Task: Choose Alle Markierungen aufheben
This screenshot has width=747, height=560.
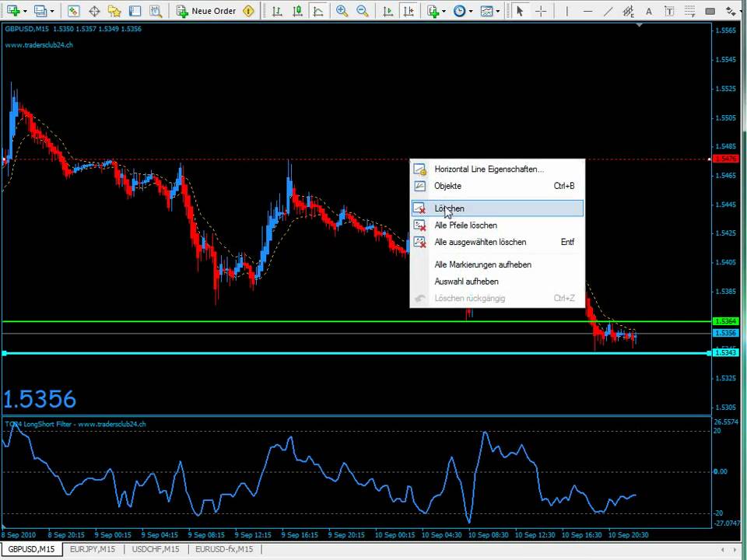Action: point(497,264)
